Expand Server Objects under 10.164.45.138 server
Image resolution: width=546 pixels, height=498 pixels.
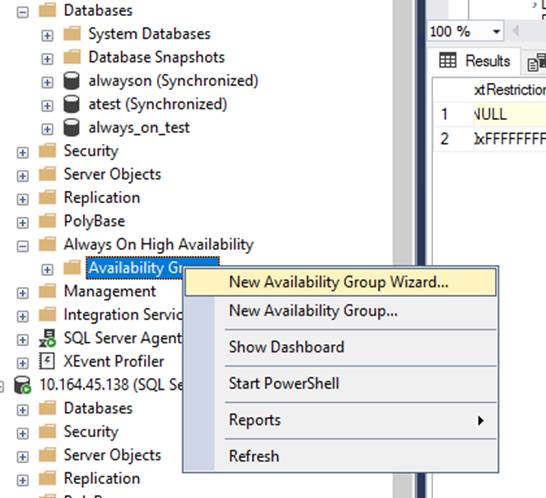click(23, 457)
